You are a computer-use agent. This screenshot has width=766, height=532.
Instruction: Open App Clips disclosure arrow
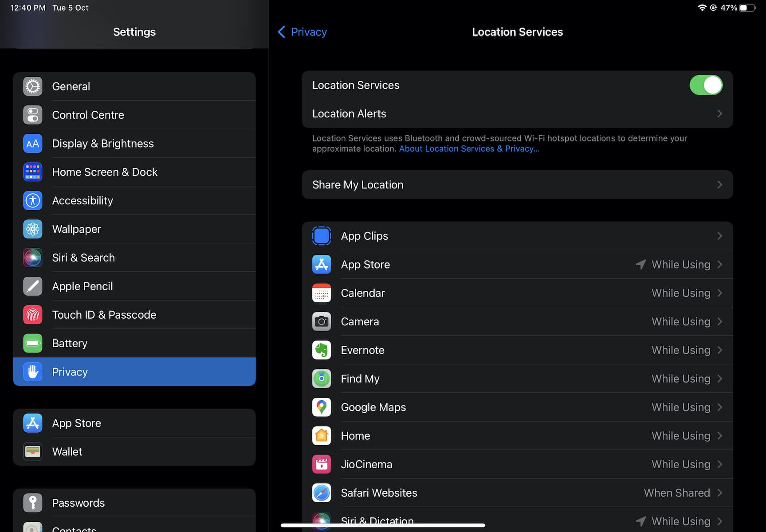click(x=719, y=236)
